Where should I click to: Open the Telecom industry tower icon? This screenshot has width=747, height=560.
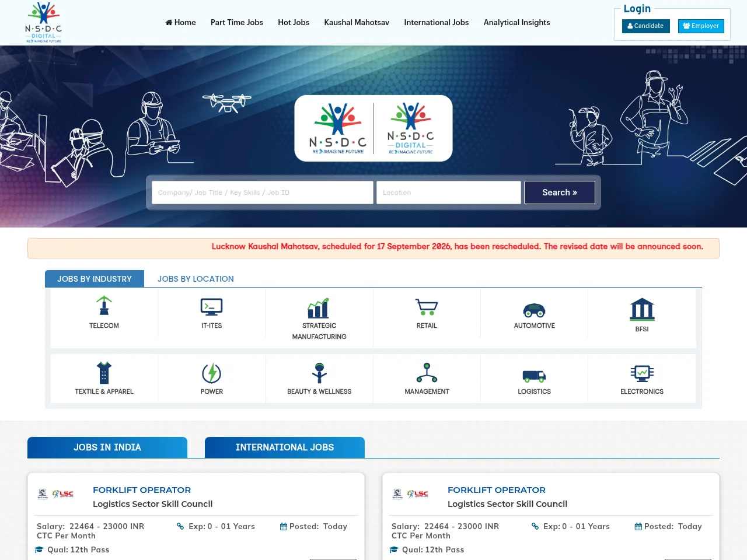tap(104, 305)
